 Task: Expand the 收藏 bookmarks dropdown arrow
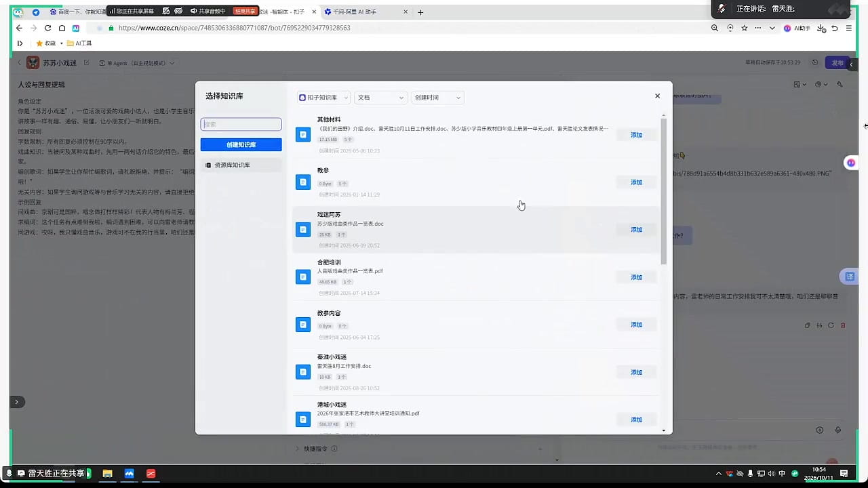click(62, 43)
